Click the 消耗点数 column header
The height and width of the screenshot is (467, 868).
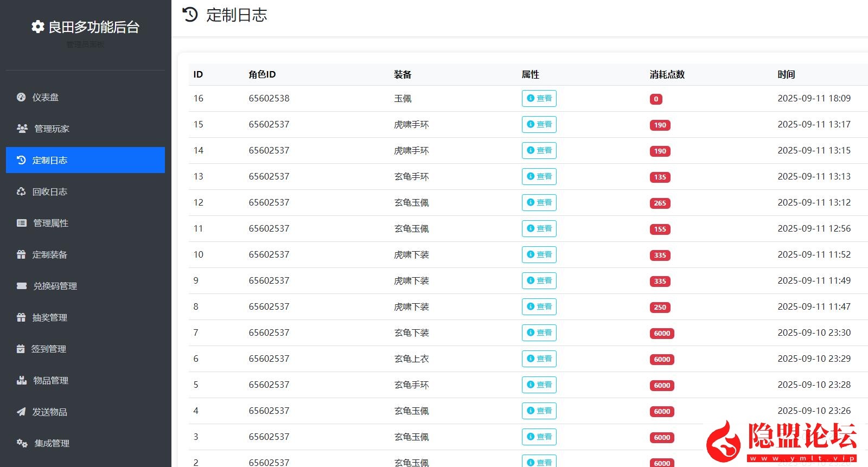[x=667, y=74]
